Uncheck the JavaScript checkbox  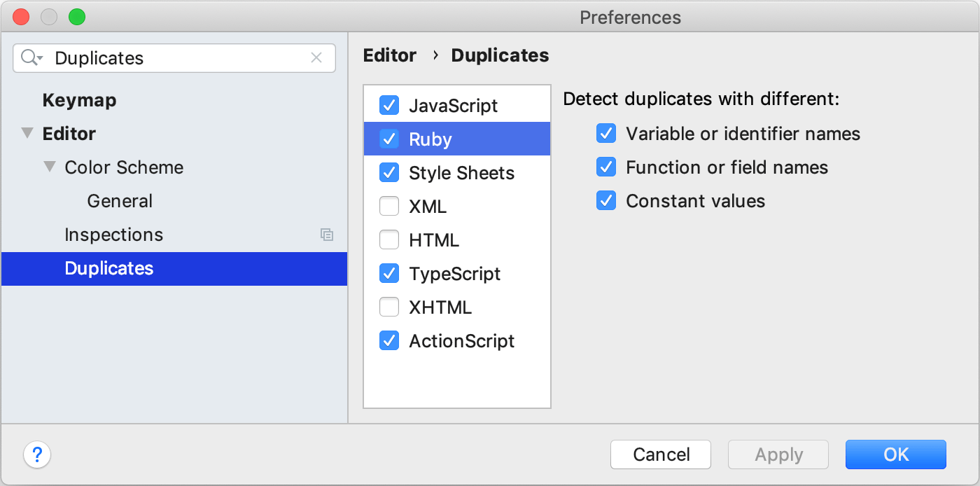(x=389, y=105)
